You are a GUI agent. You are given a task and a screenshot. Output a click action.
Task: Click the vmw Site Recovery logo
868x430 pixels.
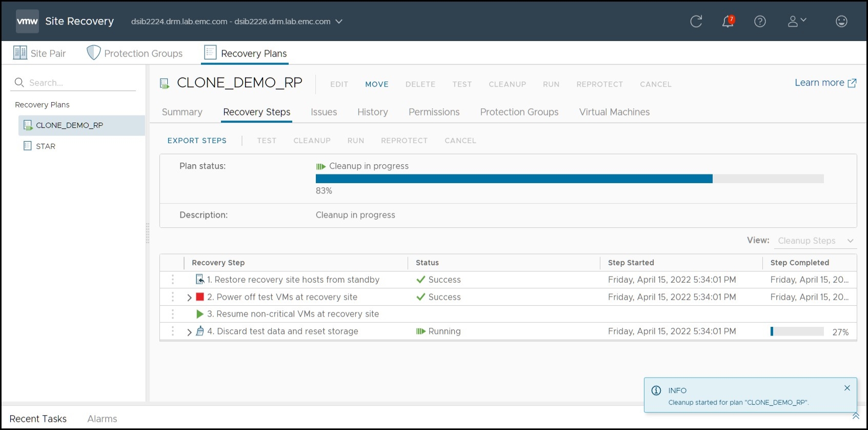27,21
